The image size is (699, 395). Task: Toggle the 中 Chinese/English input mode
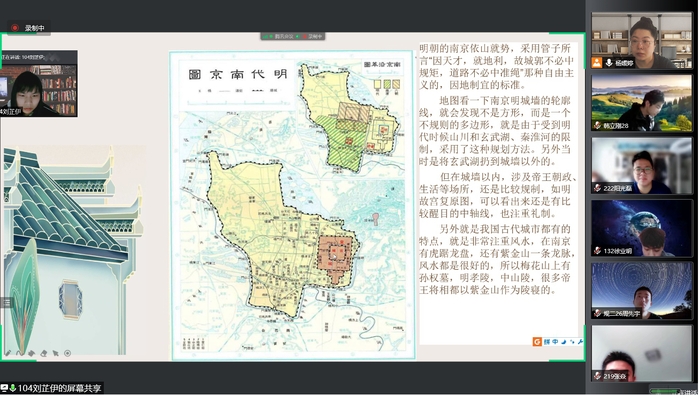pyautogui.click(x=555, y=342)
